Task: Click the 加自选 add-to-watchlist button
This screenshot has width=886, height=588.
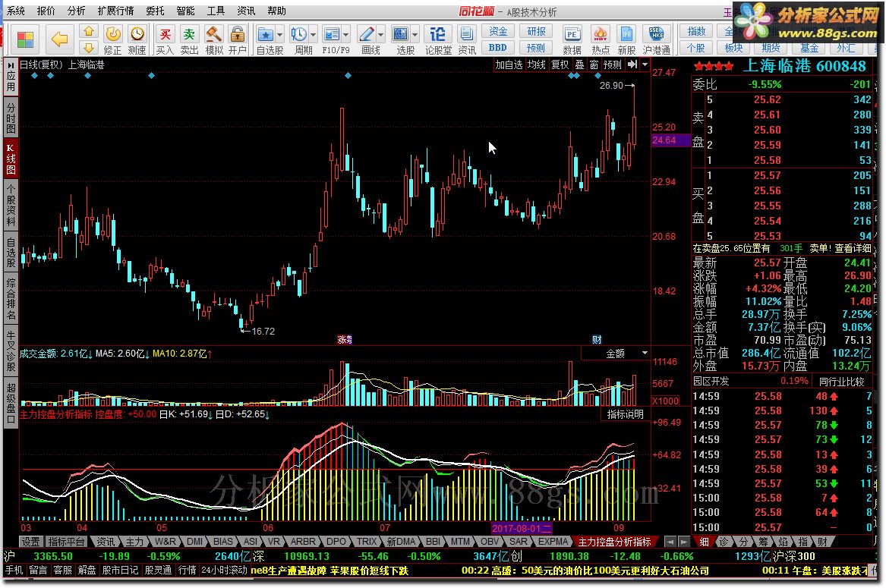Action: coord(509,64)
